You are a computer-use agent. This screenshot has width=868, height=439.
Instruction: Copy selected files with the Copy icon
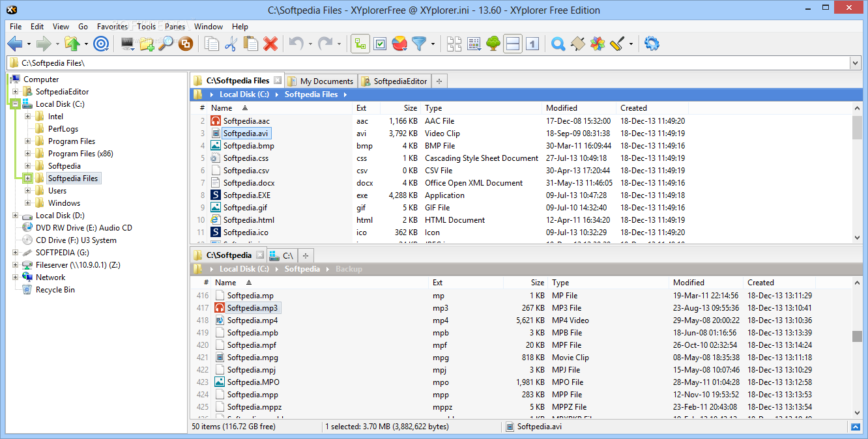[212, 44]
